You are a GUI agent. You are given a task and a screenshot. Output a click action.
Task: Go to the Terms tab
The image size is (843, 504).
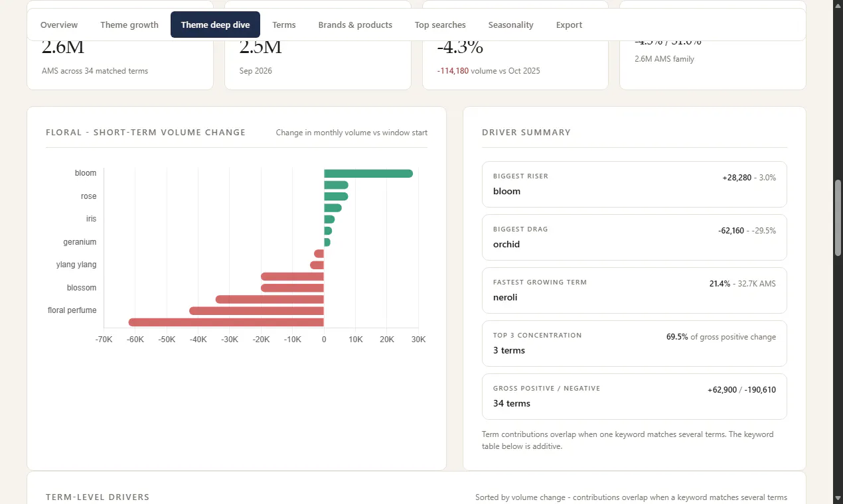pos(284,25)
